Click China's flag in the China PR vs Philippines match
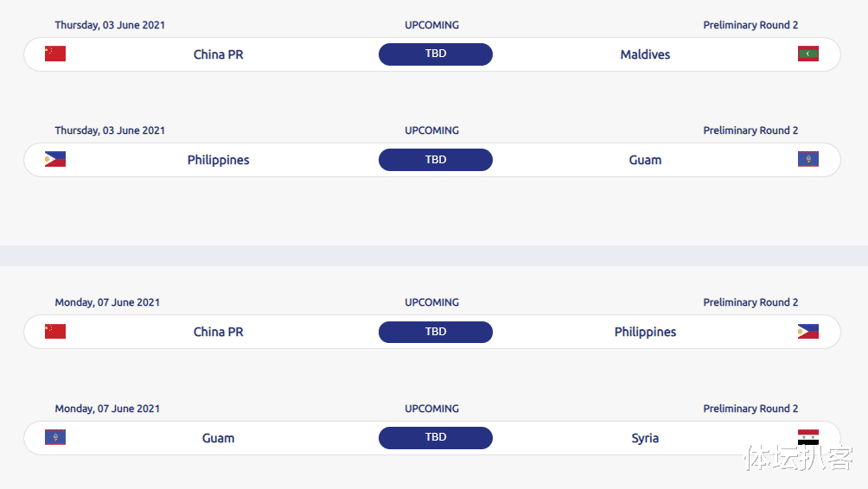The height and width of the screenshot is (489, 868). (x=55, y=331)
